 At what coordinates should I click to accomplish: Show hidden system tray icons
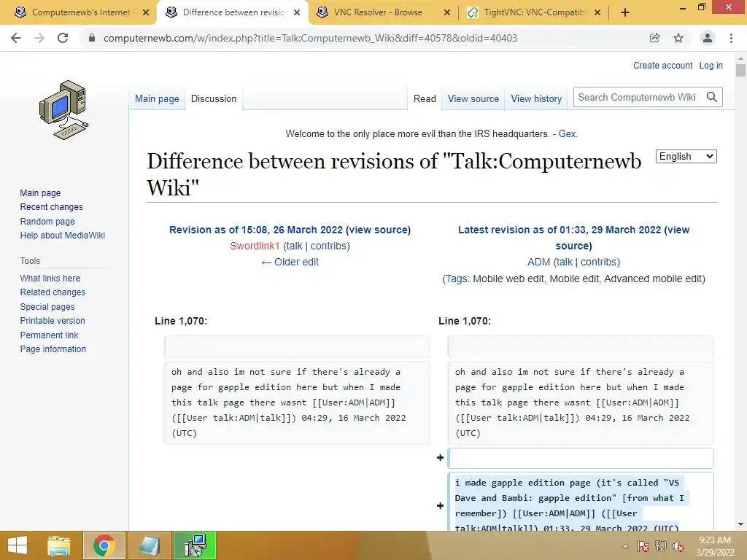click(x=625, y=547)
